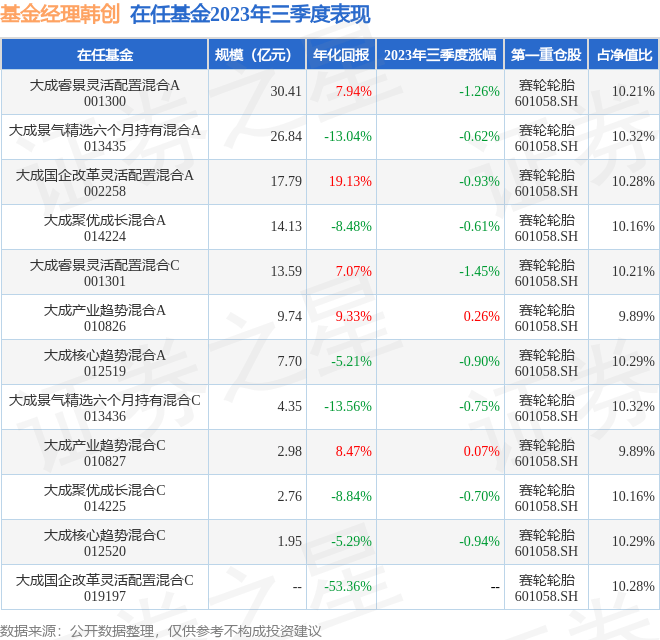Click the 0.26% third-quarter change value
The height and width of the screenshot is (640, 660).
[481, 317]
